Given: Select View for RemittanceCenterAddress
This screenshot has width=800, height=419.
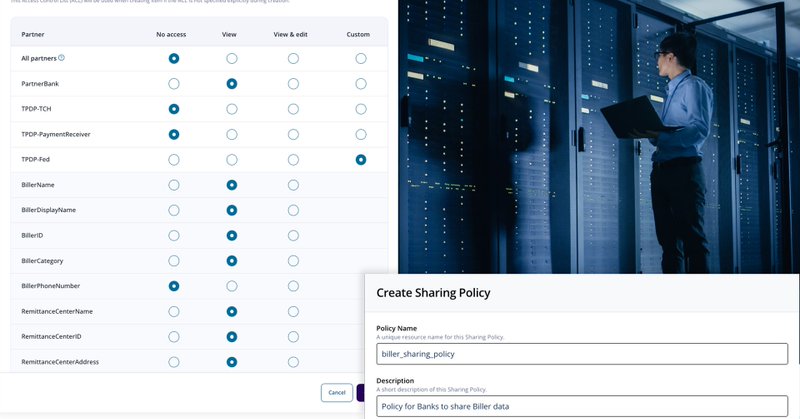Looking at the screenshot, I should 232,362.
